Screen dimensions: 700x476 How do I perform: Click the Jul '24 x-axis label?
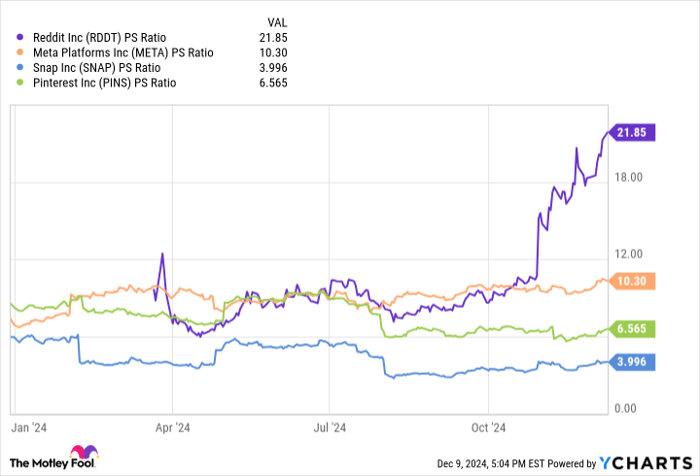tap(329, 428)
